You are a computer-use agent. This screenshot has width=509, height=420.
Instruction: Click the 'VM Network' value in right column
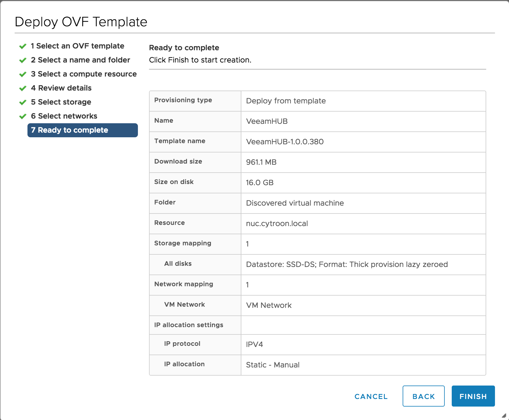(x=269, y=305)
